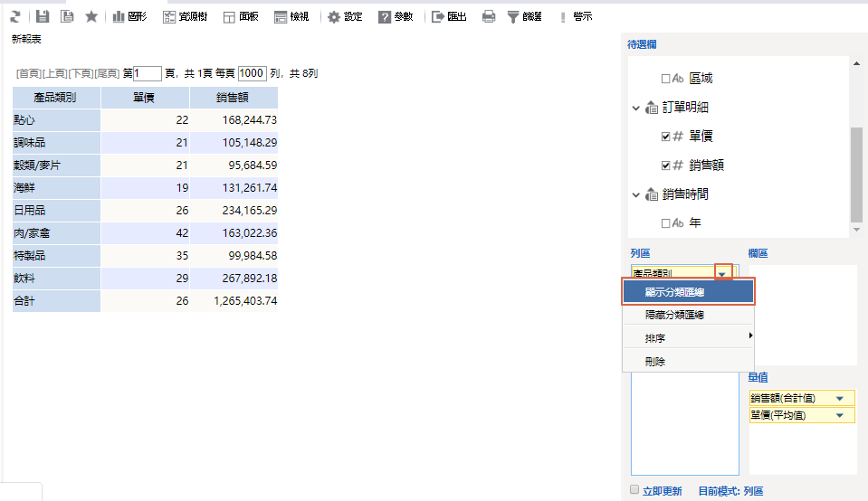Click the printer icon
Viewport: 868px width, 501px height.
[x=489, y=16]
